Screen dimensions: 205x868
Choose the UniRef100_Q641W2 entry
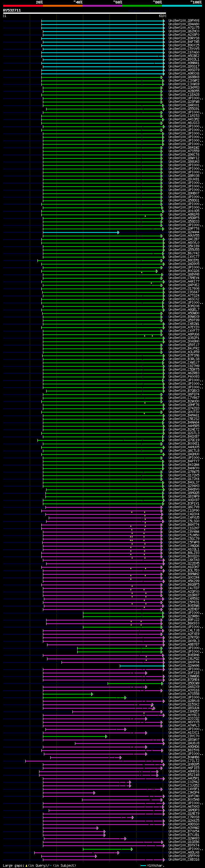(x=184, y=148)
